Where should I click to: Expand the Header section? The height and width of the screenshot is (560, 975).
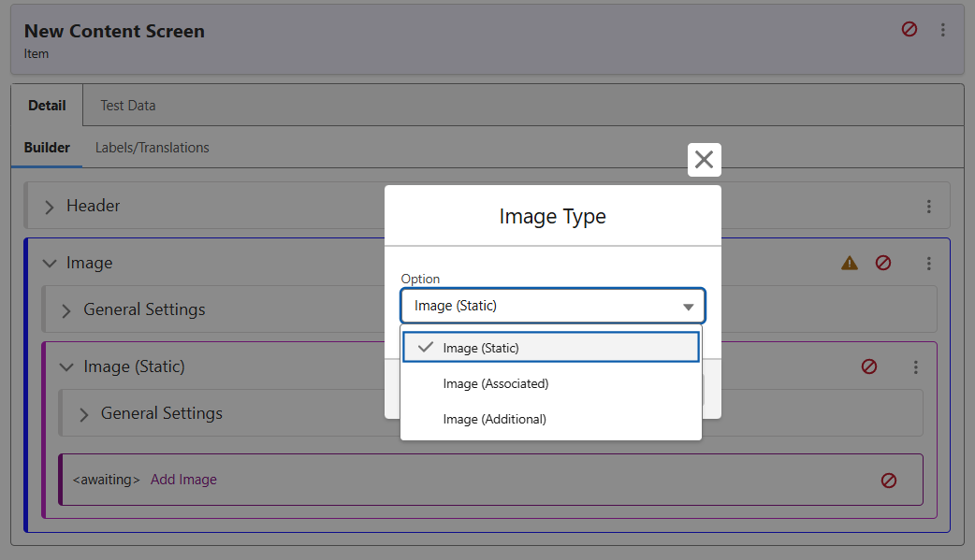[50, 207]
